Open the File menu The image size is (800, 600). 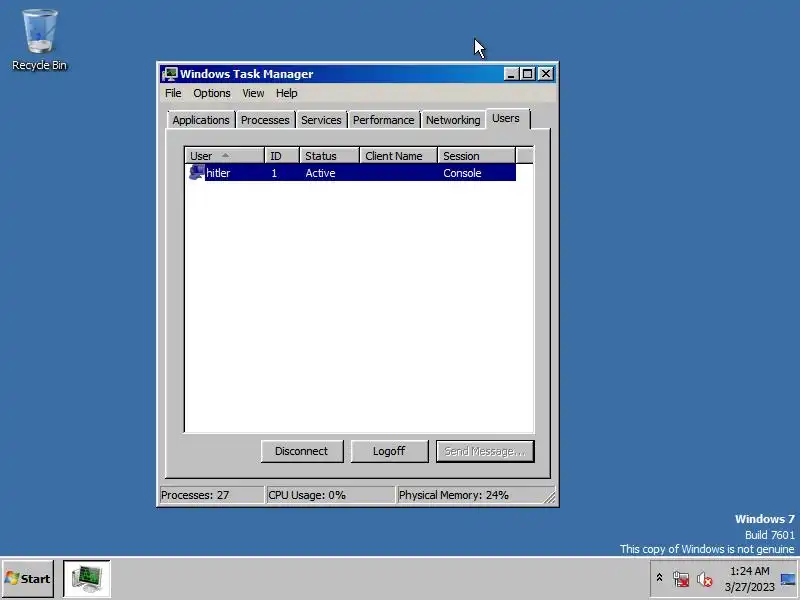pos(173,93)
